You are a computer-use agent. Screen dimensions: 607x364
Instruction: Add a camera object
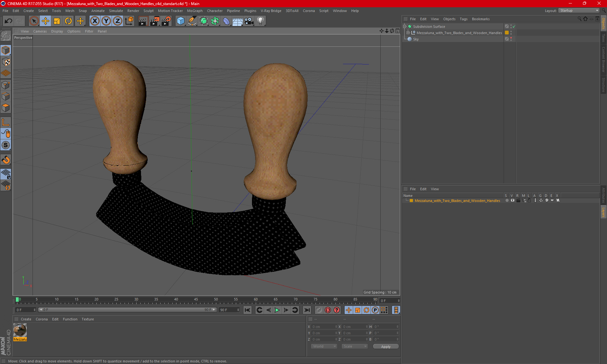(x=249, y=21)
